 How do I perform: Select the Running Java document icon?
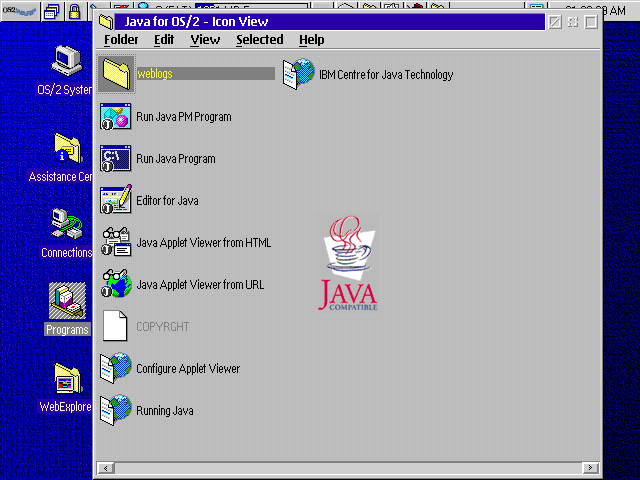(116, 410)
